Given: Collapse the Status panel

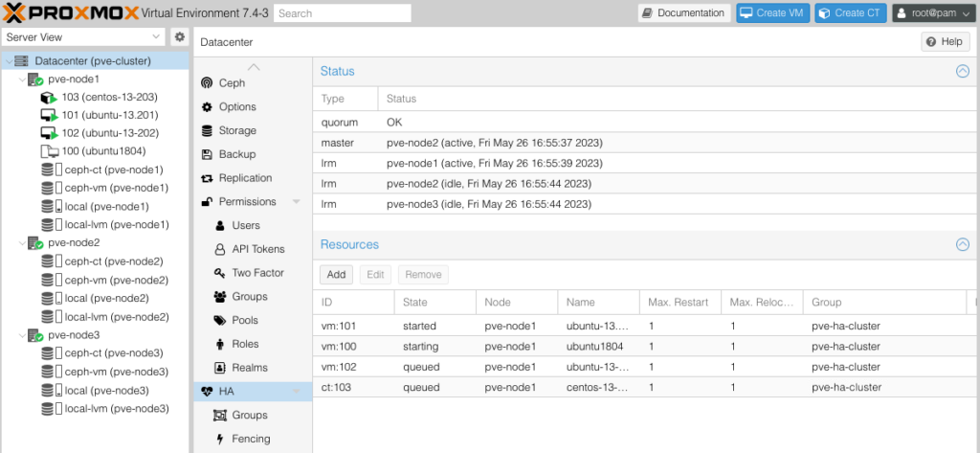Looking at the screenshot, I should [963, 71].
